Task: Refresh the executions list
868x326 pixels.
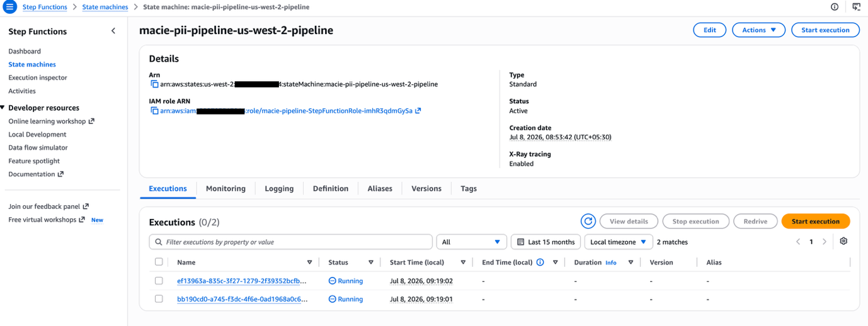Action: (x=588, y=222)
